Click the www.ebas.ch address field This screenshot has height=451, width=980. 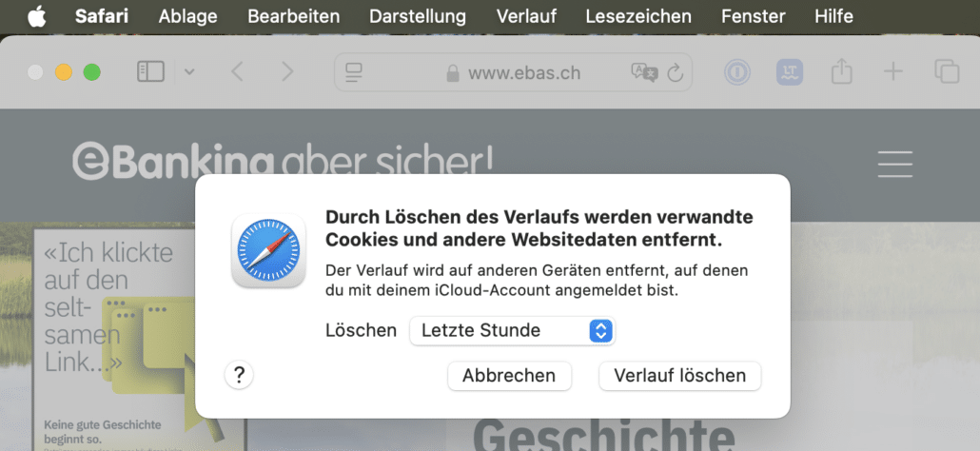523,73
